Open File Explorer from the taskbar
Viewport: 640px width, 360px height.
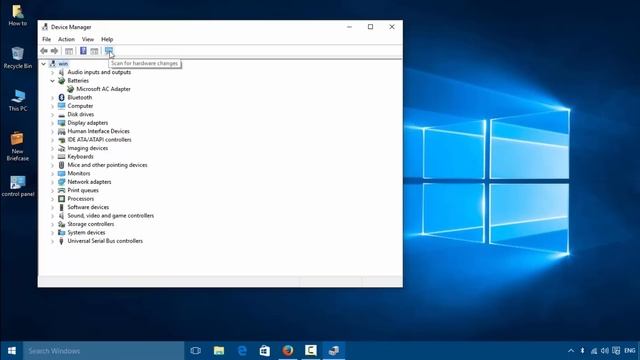pos(219,351)
